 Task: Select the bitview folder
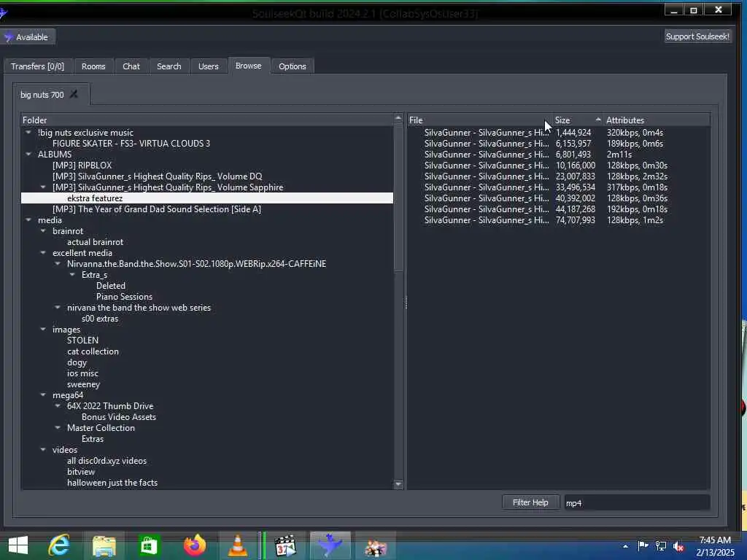[x=81, y=472]
